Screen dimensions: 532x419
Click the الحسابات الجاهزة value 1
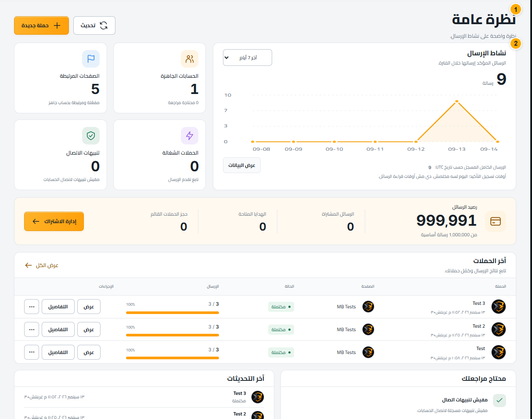(x=194, y=89)
